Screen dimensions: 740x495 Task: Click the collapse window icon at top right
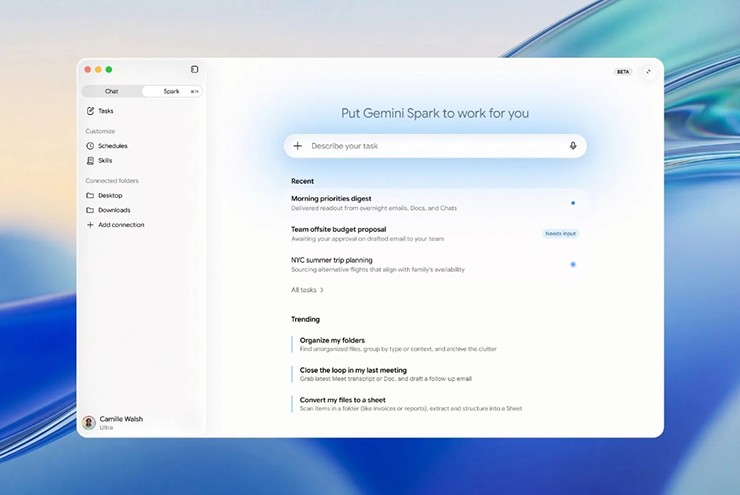tap(648, 72)
